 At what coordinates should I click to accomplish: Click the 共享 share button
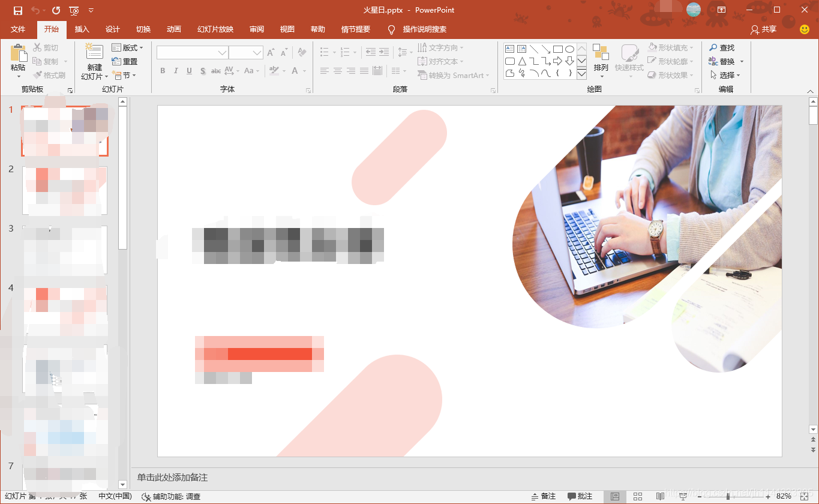(763, 29)
